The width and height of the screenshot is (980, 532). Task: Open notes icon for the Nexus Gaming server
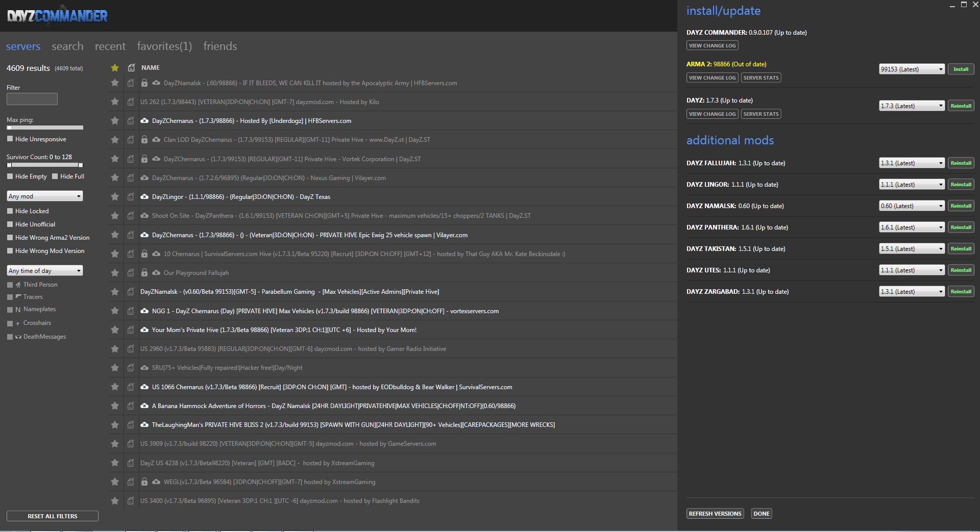131,178
